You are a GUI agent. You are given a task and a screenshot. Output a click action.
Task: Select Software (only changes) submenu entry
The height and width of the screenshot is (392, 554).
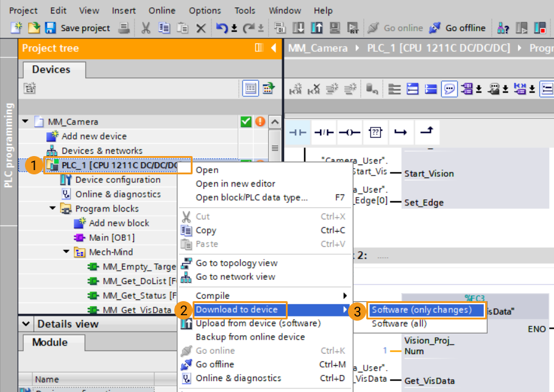point(422,310)
